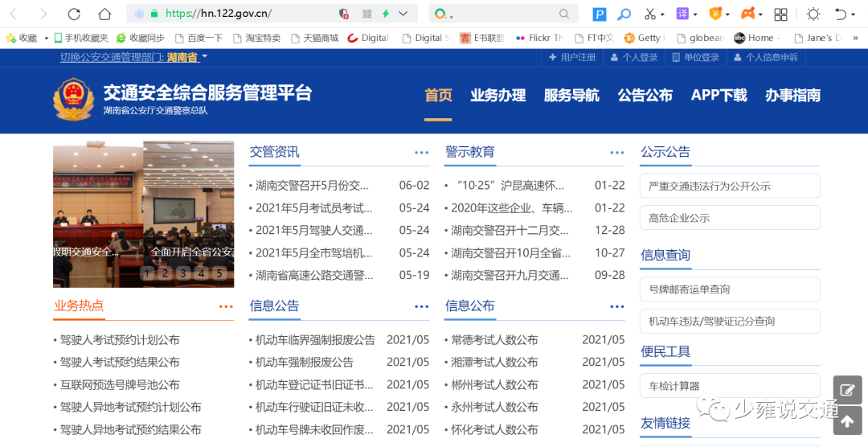Screen dimensions: 868x447
Task: Click 用户注册 plus link
Action: 572,57
